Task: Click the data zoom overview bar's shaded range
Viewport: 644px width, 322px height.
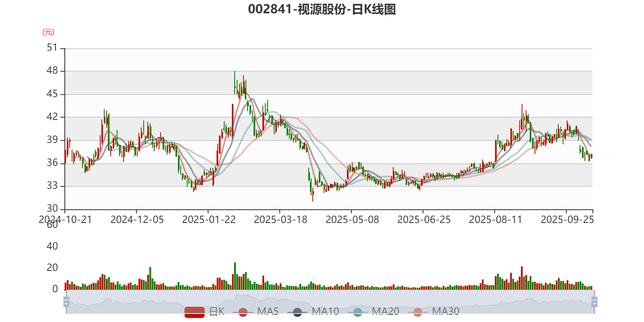Action: coord(330,301)
